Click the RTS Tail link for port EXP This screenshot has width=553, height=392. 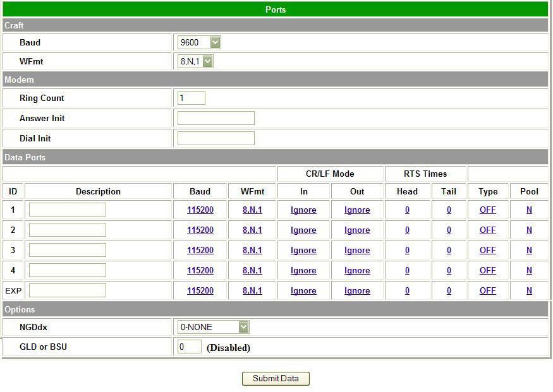[449, 290]
